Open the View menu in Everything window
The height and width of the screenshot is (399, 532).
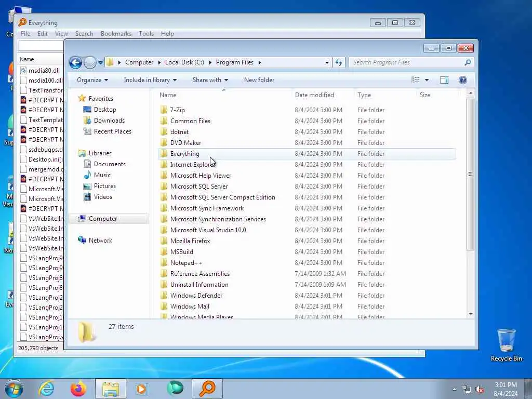tap(61, 34)
